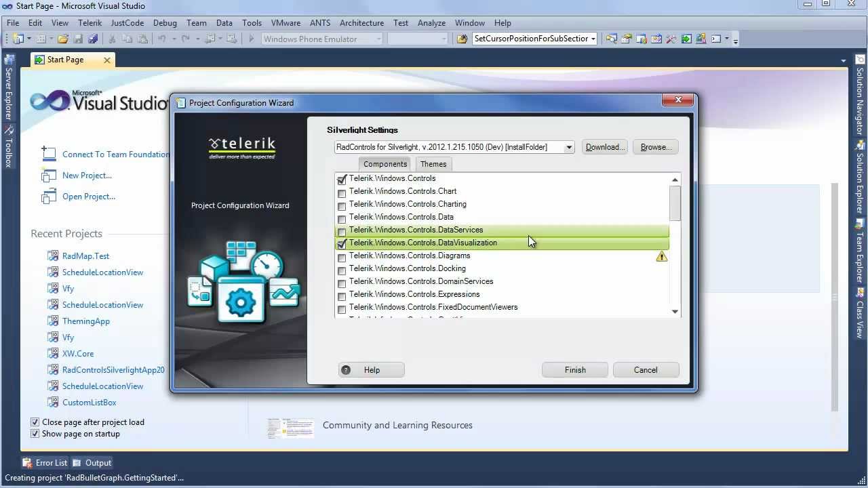Open document tab list dropdown arrow
Image resolution: width=868 pixels, height=488 pixels.
tap(844, 60)
